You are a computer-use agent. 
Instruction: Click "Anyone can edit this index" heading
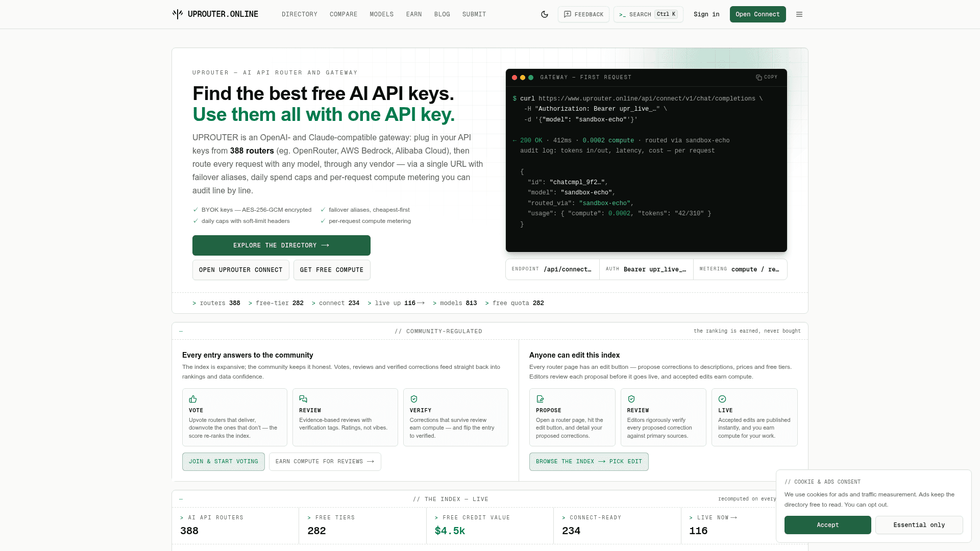point(574,355)
